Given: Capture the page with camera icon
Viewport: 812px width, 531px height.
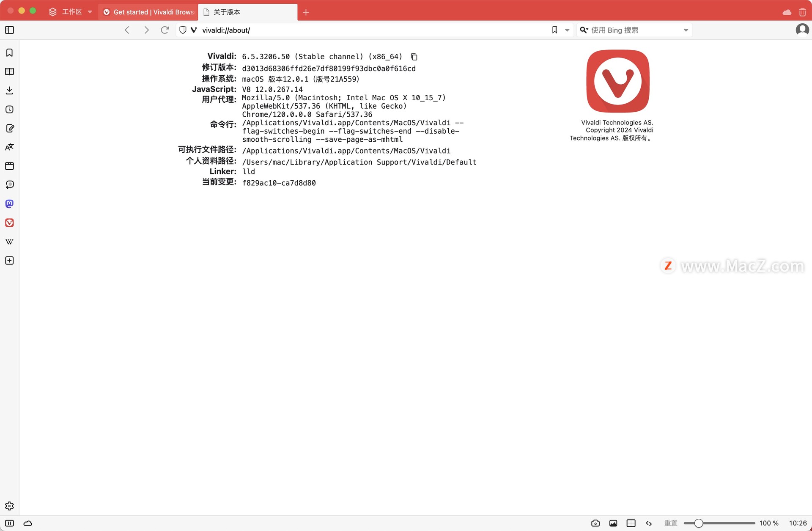Looking at the screenshot, I should click(595, 523).
